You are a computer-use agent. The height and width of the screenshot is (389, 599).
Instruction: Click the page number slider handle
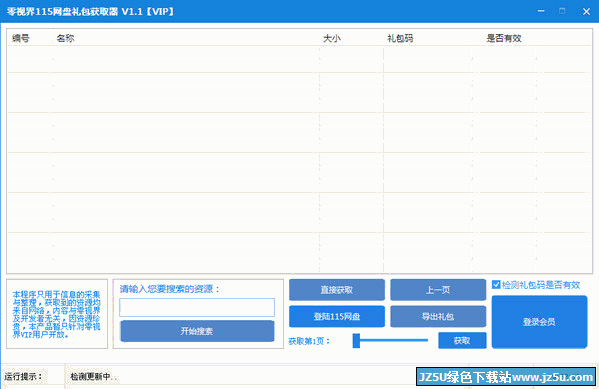click(356, 340)
